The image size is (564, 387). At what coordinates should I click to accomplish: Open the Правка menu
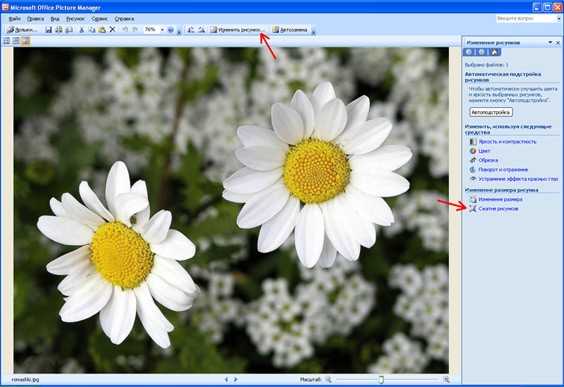tap(35, 19)
